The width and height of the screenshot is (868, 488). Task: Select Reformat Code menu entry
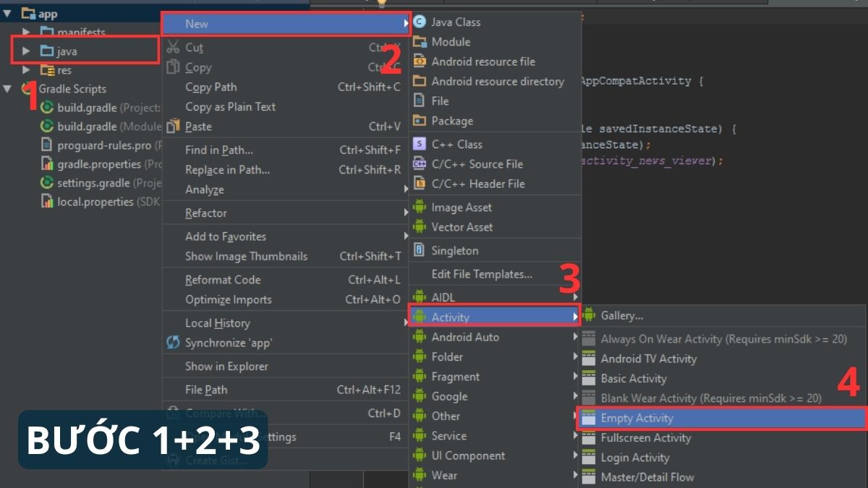tap(286, 280)
